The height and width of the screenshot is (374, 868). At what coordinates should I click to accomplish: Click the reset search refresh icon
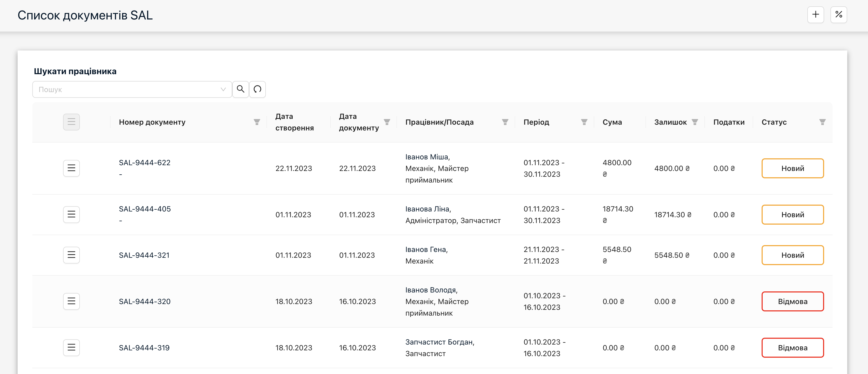pyautogui.click(x=257, y=89)
